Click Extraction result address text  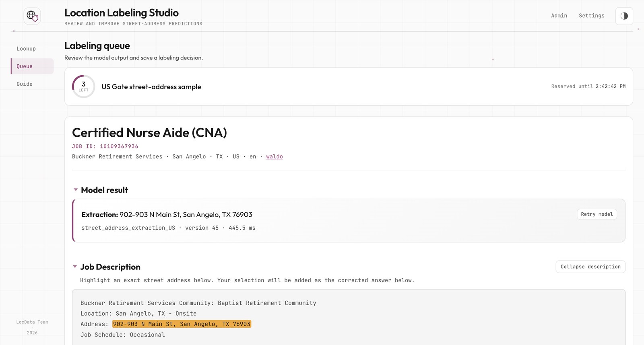167,215
